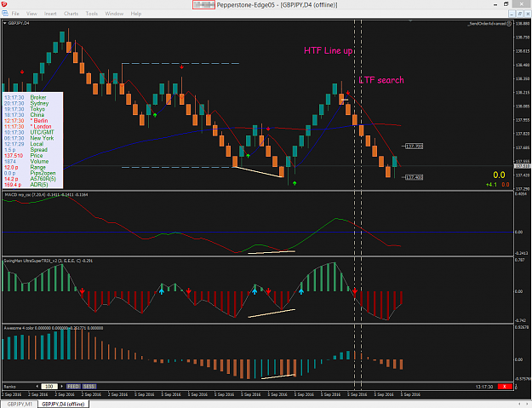The height and width of the screenshot is (408, 532).
Task: Click the Awesome 4 color indicator label
Action: click(54, 328)
